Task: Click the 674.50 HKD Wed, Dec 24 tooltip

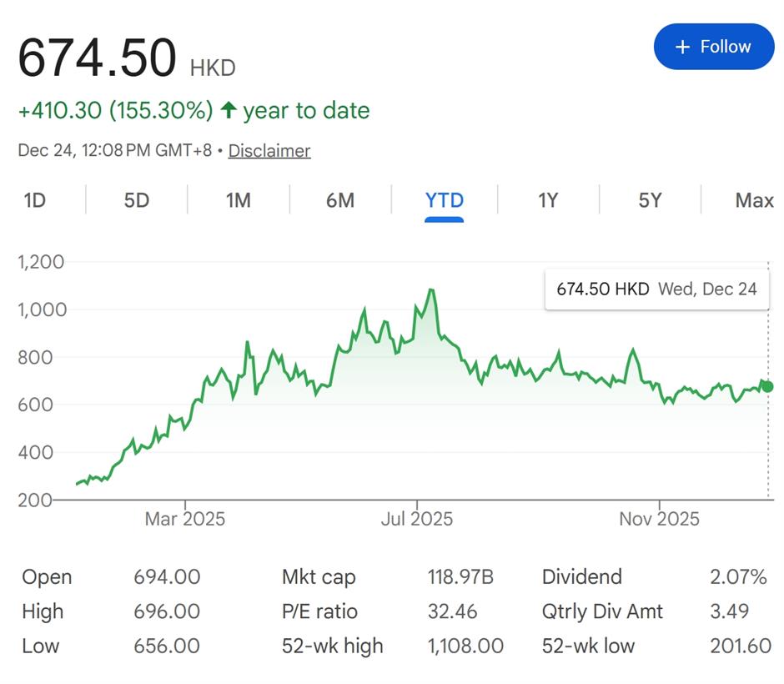Action: [656, 289]
